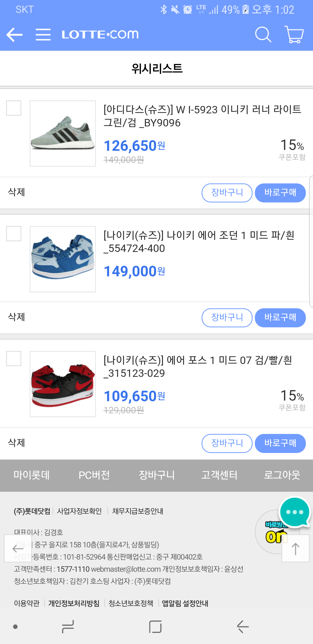Viewport: 313px width, 644px height.
Task: Open the 마이롯데 footer menu
Action: (32, 475)
